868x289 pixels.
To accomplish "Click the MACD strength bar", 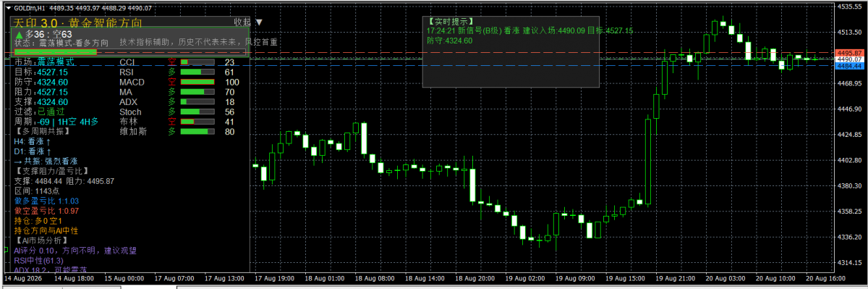I will (197, 82).
